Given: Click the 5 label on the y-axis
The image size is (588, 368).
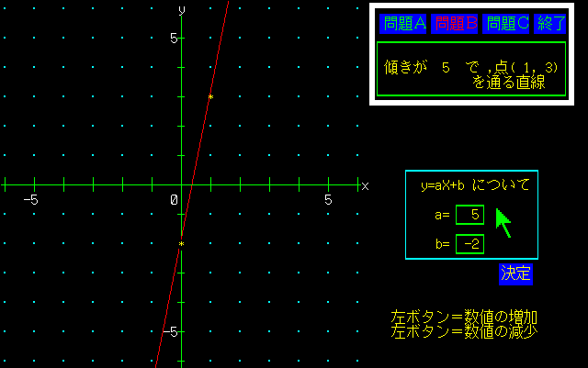Looking at the screenshot, I should (x=171, y=39).
